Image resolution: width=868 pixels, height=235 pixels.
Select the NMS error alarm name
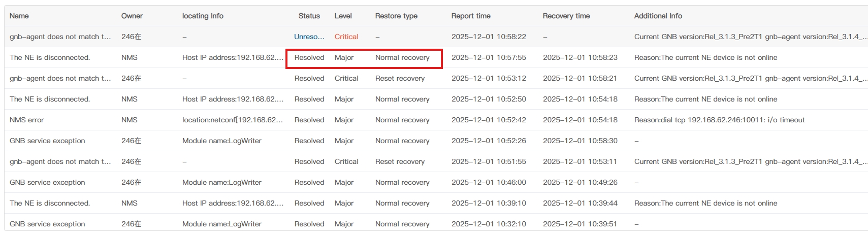(x=27, y=120)
